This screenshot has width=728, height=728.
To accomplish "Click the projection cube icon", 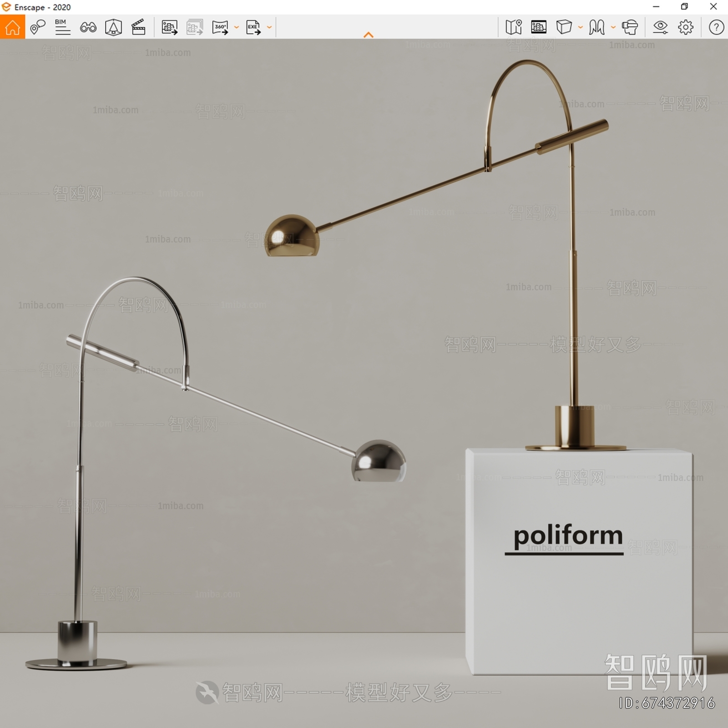I will click(x=564, y=27).
